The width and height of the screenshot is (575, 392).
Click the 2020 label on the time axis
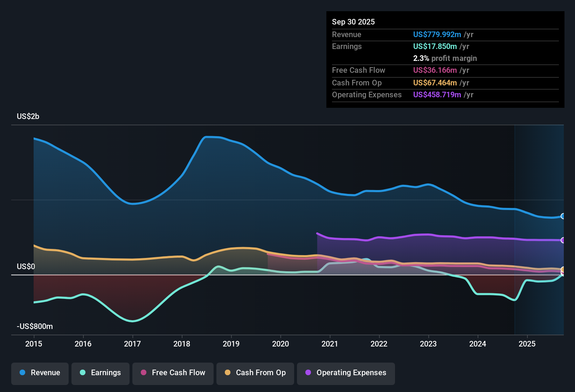(280, 344)
